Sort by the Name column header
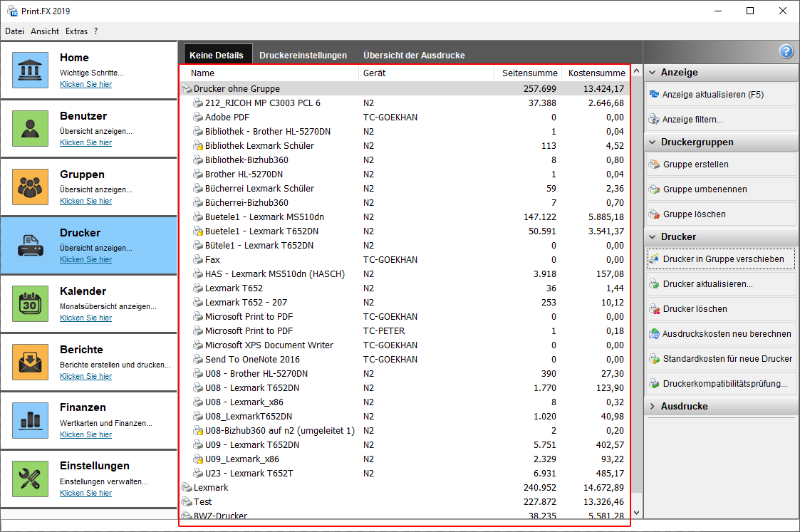 click(269, 73)
